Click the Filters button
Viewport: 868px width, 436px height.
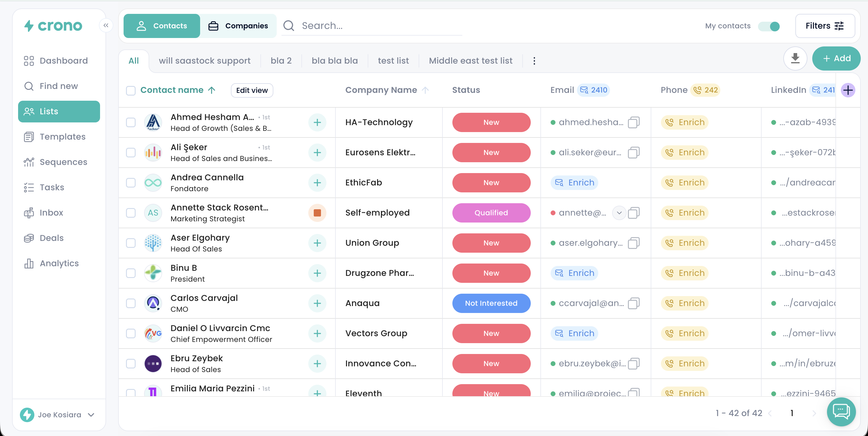coord(825,26)
